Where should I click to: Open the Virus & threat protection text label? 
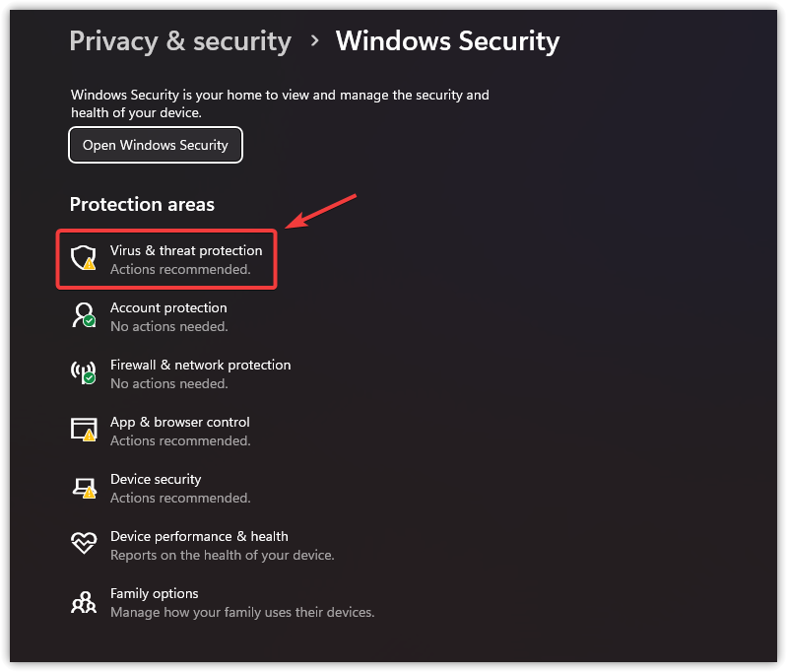click(186, 250)
